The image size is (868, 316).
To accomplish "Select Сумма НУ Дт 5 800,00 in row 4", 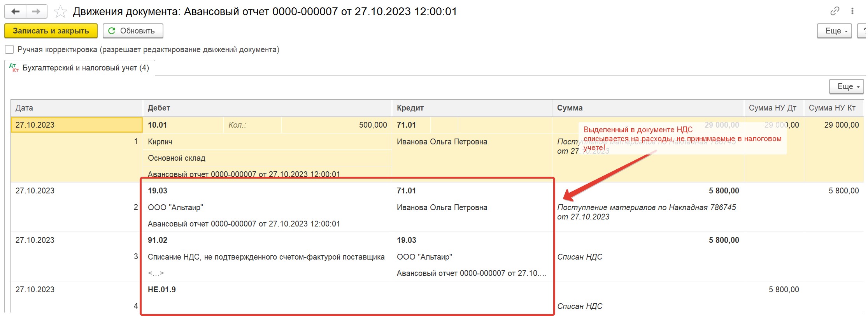I will (784, 290).
